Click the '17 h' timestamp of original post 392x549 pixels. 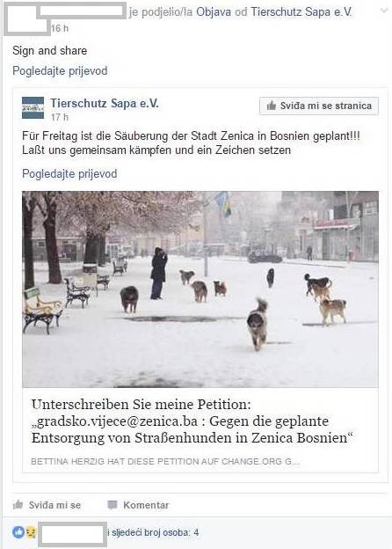click(60, 117)
